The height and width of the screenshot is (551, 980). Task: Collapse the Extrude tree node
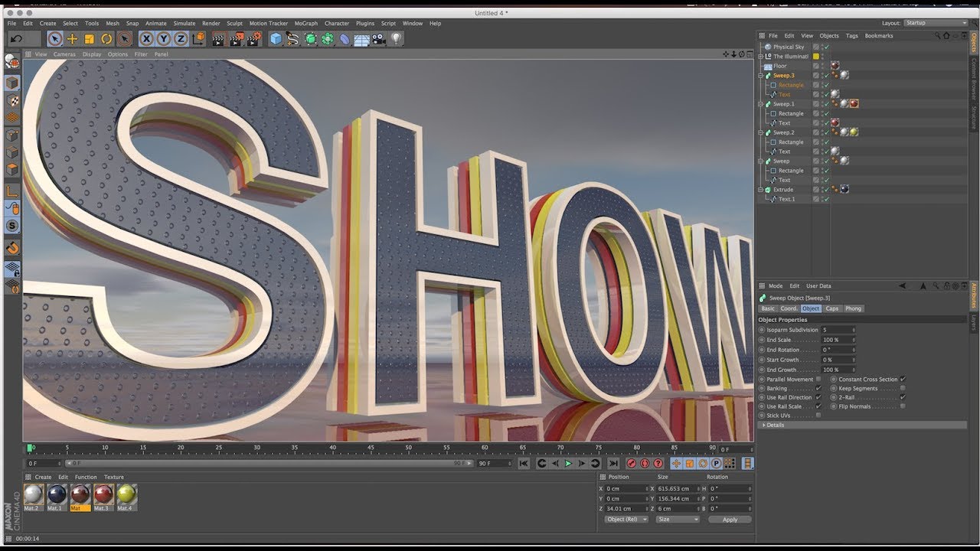coord(761,189)
